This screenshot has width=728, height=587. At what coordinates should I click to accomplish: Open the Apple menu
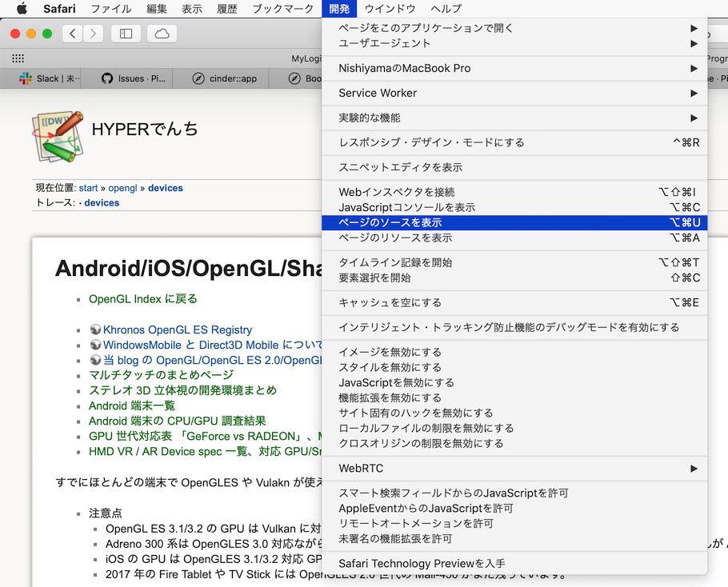[22, 9]
